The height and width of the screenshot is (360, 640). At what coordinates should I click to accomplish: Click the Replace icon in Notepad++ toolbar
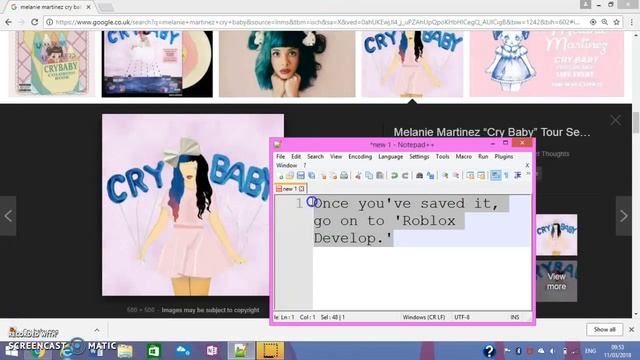tap(430, 176)
